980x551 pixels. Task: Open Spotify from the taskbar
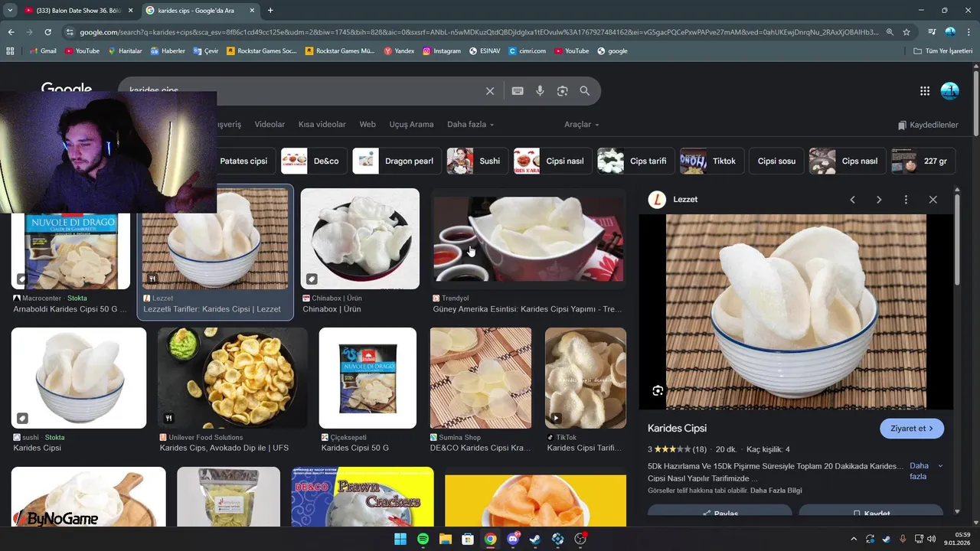423,539
